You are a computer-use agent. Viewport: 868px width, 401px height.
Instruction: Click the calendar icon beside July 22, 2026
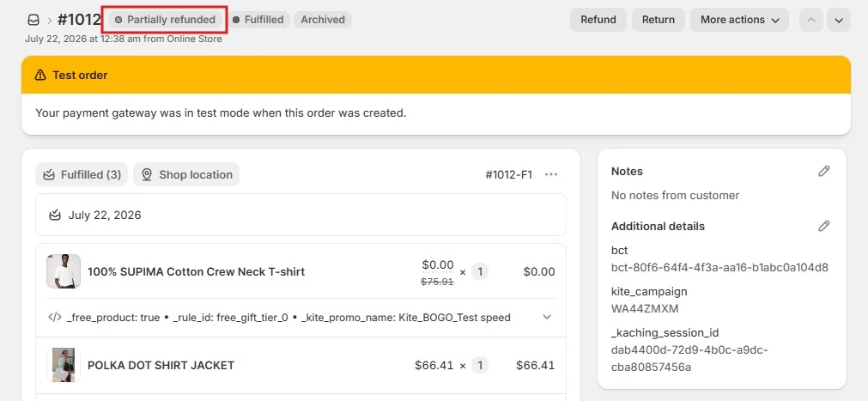pos(55,215)
